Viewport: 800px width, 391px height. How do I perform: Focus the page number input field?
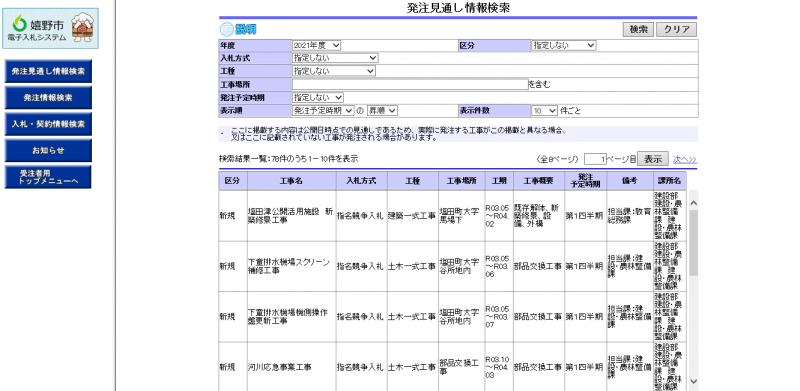click(595, 159)
